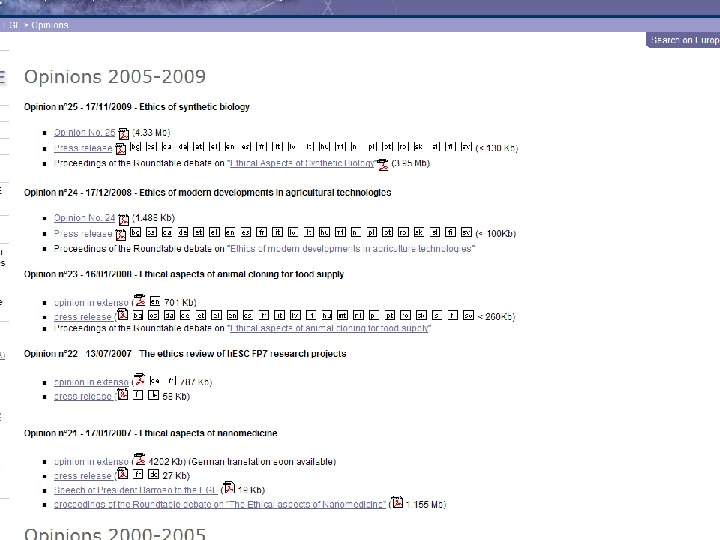The height and width of the screenshot is (540, 720).
Task: Click heading 'Opinion n°23' on animal cloning
Action: coord(184,274)
